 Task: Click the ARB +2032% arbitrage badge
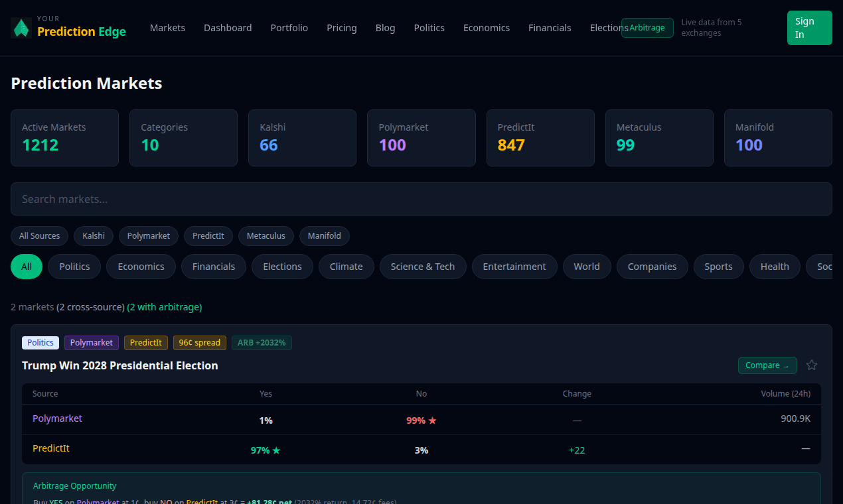(x=262, y=343)
